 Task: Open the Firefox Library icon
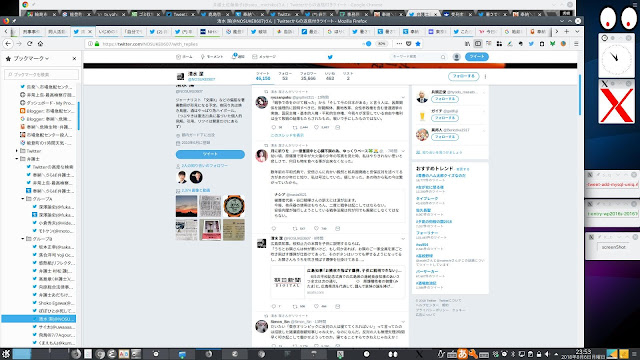468,44
